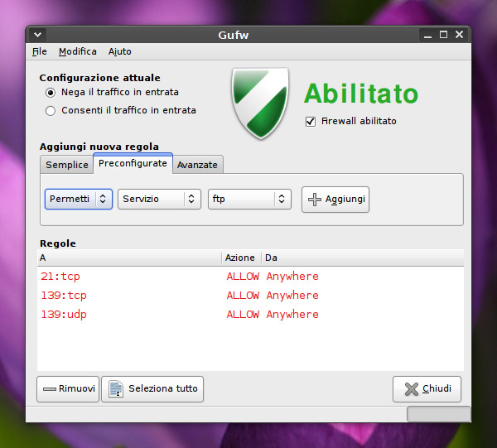Screen dimensions: 497x448
Task: Select the 139:udp rule row
Action: pos(250,315)
